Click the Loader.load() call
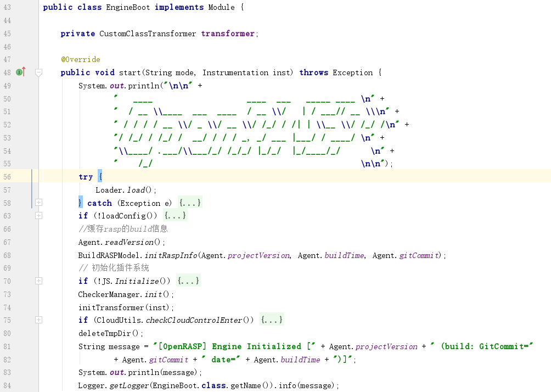 coord(126,190)
